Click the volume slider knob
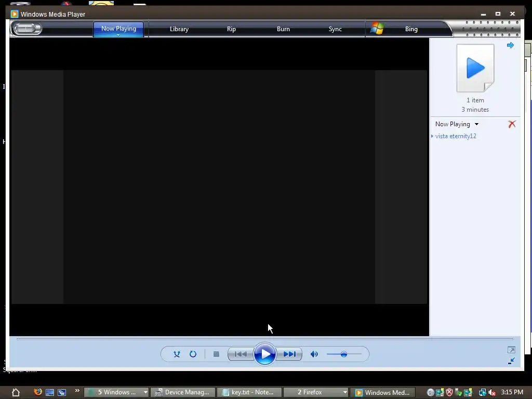The image size is (532, 399). pos(344,354)
